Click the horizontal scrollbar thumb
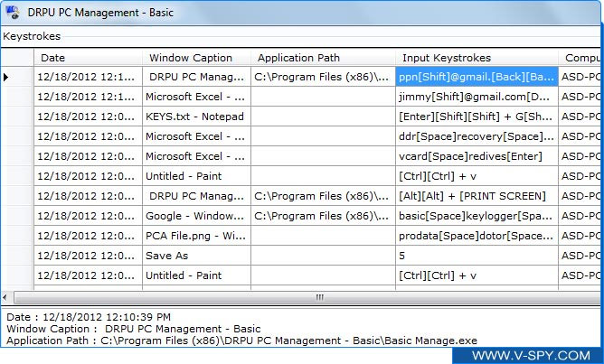 [308, 297]
